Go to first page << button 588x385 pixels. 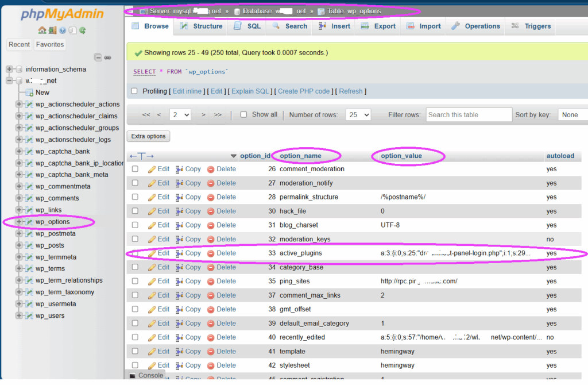(x=146, y=115)
